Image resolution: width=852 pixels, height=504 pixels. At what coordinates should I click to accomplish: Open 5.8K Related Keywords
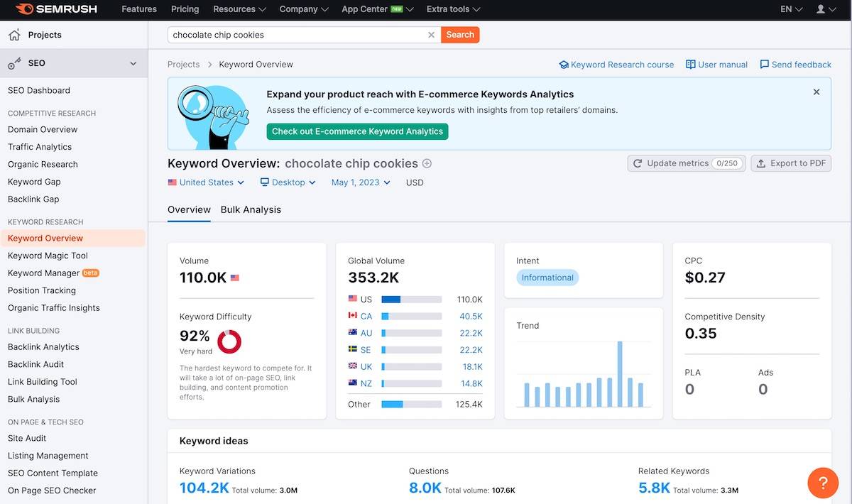point(654,488)
